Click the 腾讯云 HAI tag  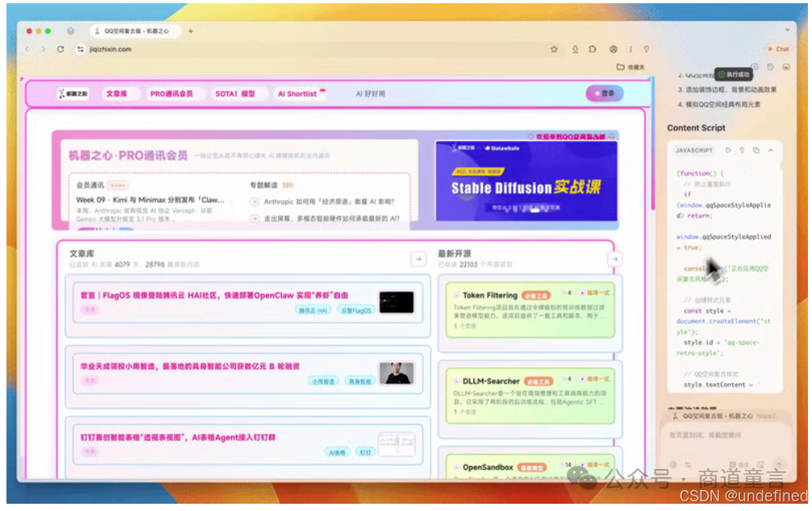tap(313, 310)
